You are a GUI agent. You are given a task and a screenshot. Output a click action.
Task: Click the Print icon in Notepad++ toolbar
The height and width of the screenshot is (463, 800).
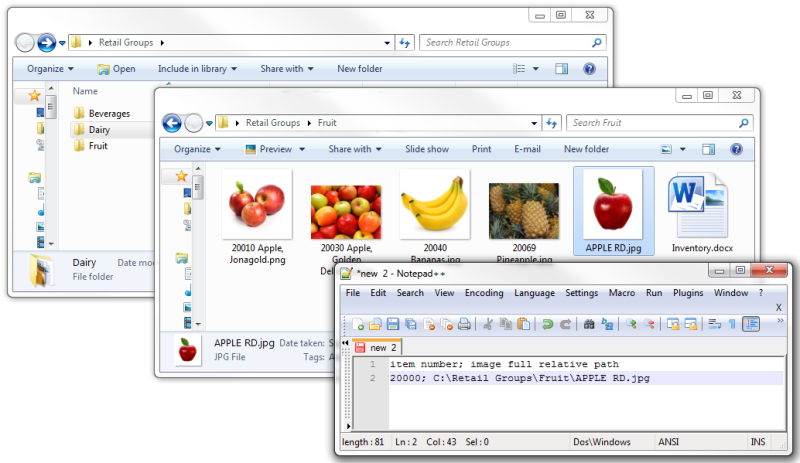point(464,324)
